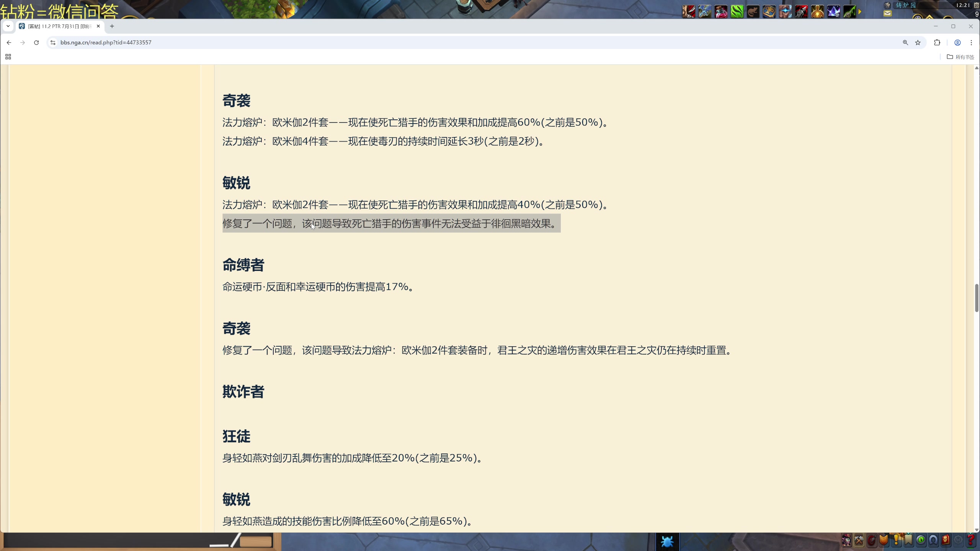This screenshot has height=551, width=980.
Task: Click the red potion flask buff icon
Action: pyautogui.click(x=721, y=11)
